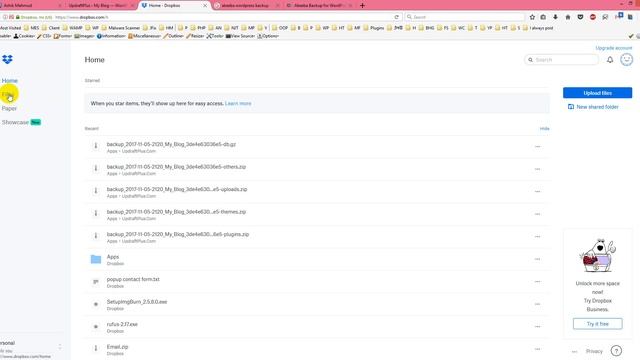Viewport: 640px width, 360px height.
Task: Open Firefox downloads arrow icon
Action: click(555, 17)
